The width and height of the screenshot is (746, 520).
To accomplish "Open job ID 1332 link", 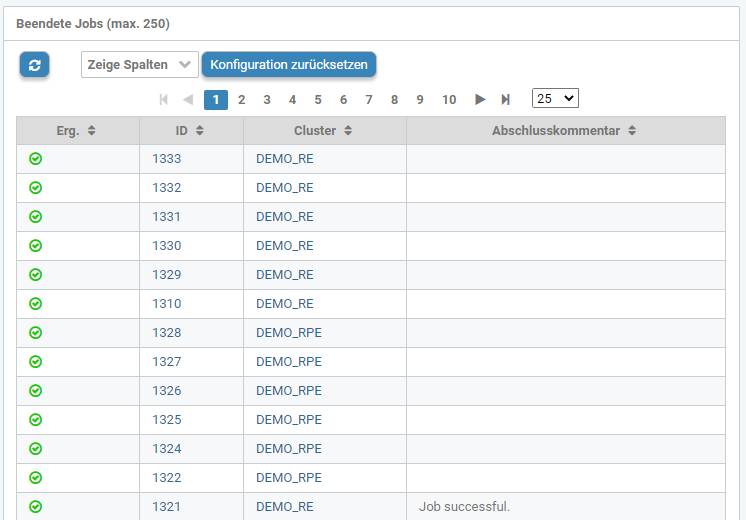I will 166,188.
